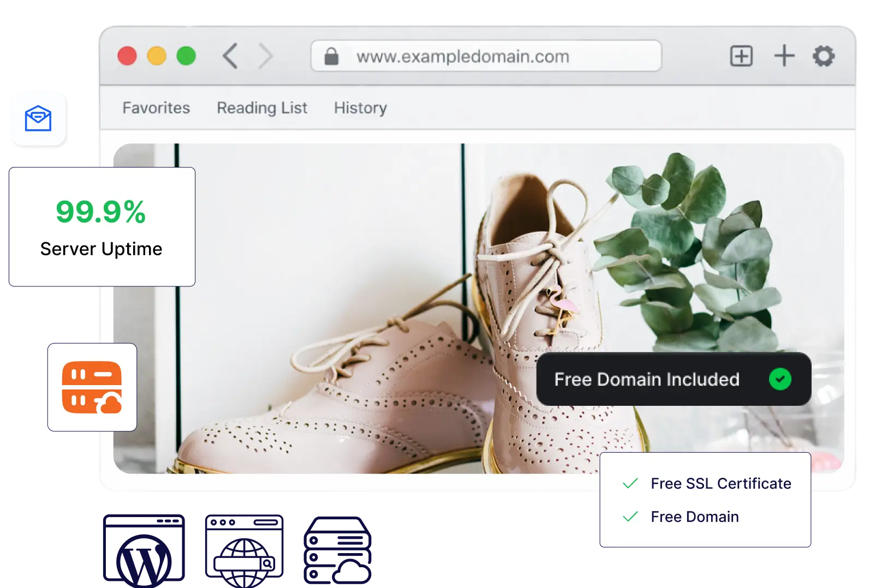Click the web hosting globe window icon
The width and height of the screenshot is (882, 588).
[242, 548]
